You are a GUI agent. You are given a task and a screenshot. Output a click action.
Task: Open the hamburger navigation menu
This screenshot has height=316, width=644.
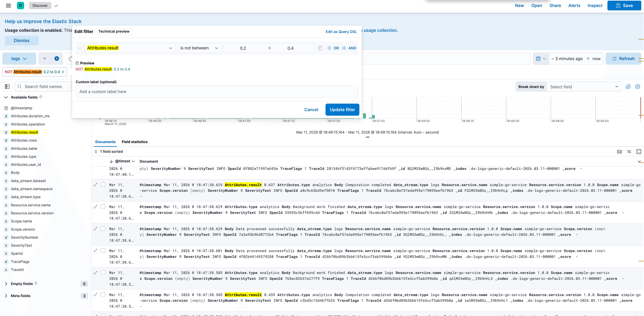8,6
